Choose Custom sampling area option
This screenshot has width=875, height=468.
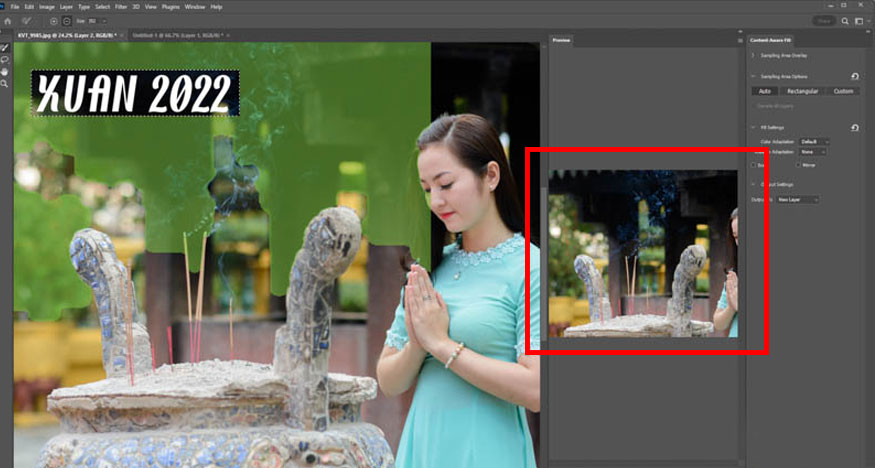click(844, 91)
